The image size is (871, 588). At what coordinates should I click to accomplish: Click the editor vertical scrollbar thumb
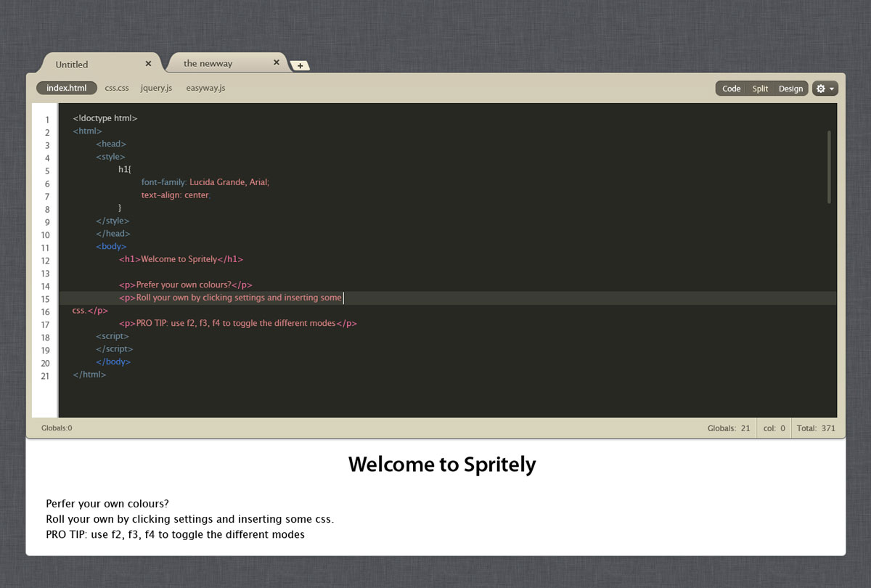(x=829, y=167)
